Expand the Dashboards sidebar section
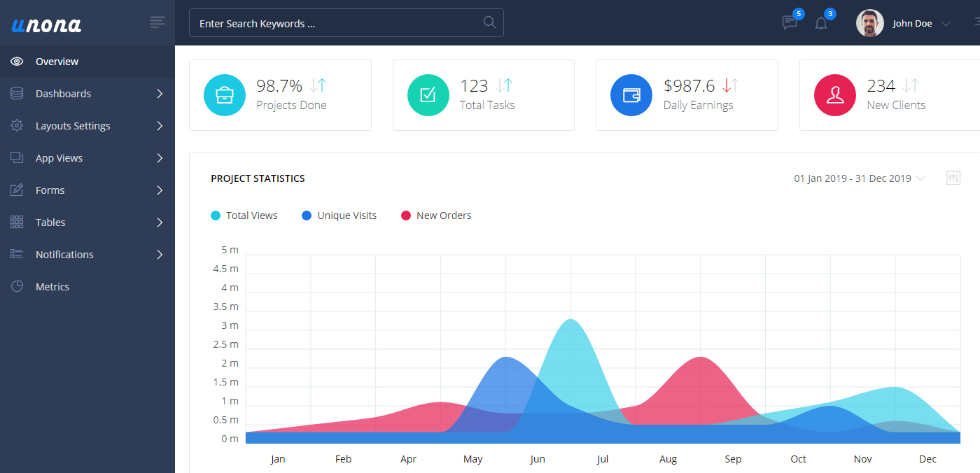The height and width of the screenshot is (473, 980). [63, 93]
